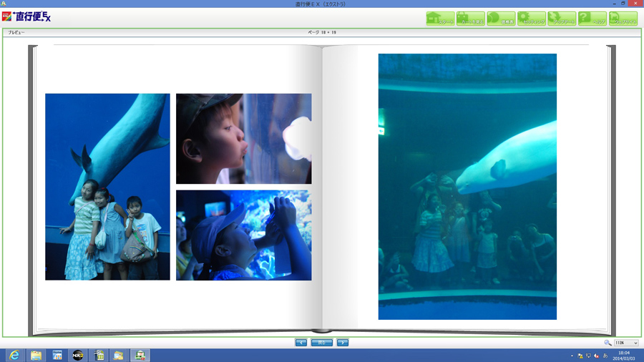Go to the previous page spread

[x=301, y=343]
